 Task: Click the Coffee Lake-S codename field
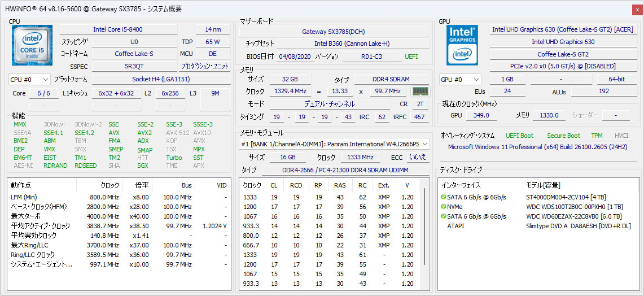coord(134,54)
